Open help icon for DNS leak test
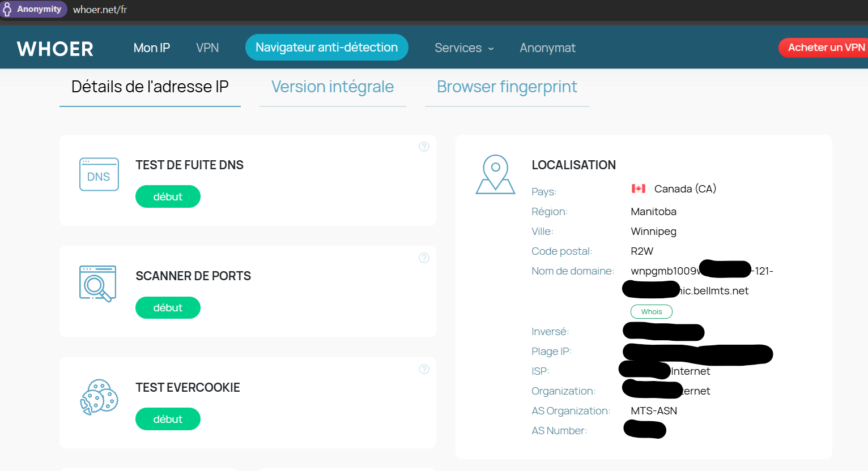Screen dimensions: 868x471 point(424,147)
